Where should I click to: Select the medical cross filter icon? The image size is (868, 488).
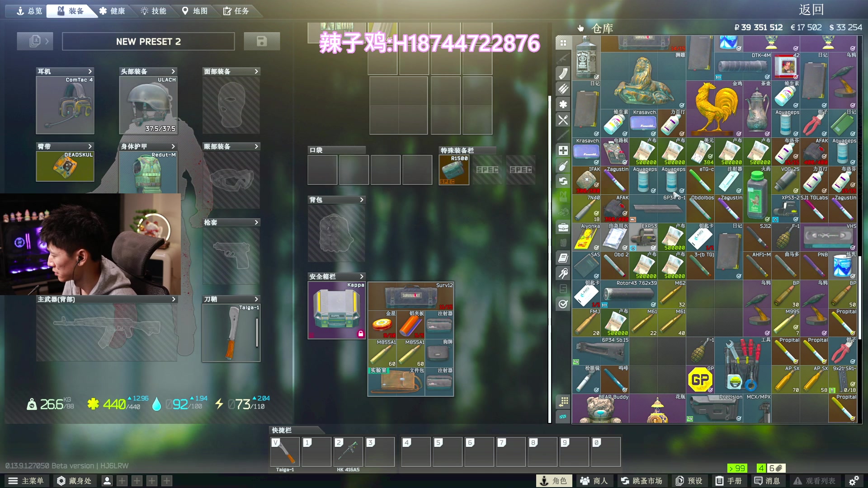[x=563, y=150]
